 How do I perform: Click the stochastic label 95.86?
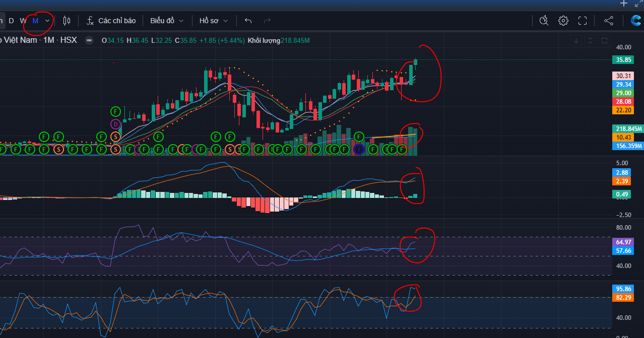(623, 289)
